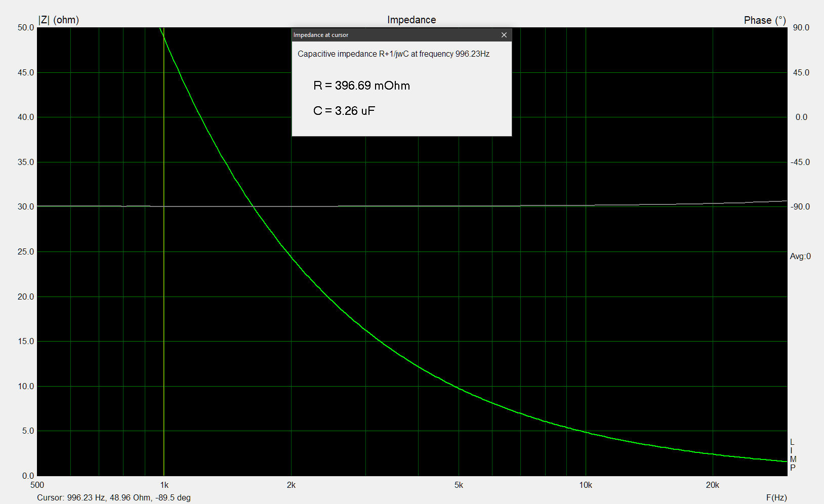Image resolution: width=824 pixels, height=504 pixels.
Task: Click the C = 3.26 uF value
Action: coord(344,111)
